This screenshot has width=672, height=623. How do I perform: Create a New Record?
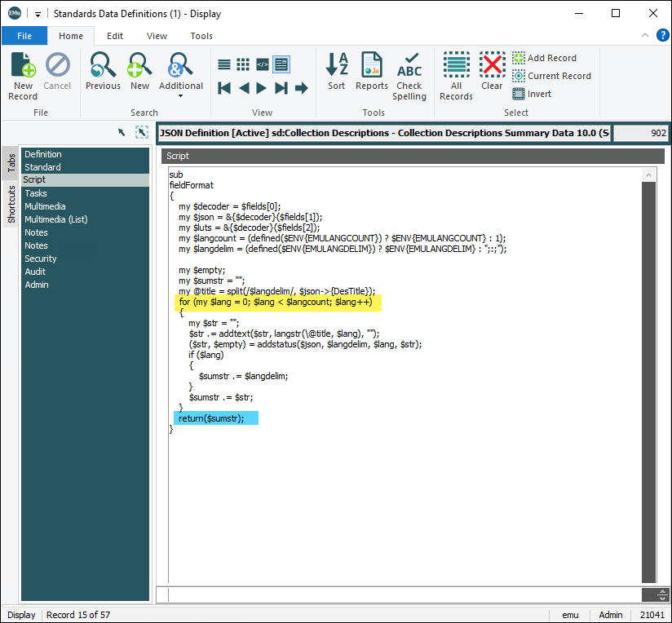[23, 76]
